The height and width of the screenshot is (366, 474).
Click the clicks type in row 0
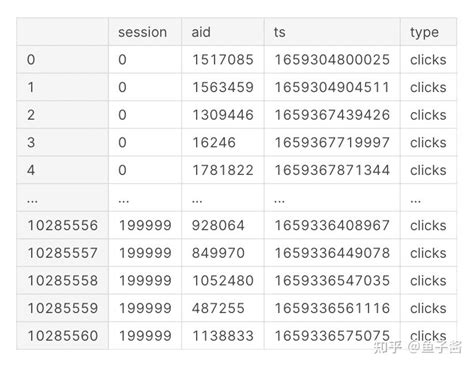(x=428, y=60)
